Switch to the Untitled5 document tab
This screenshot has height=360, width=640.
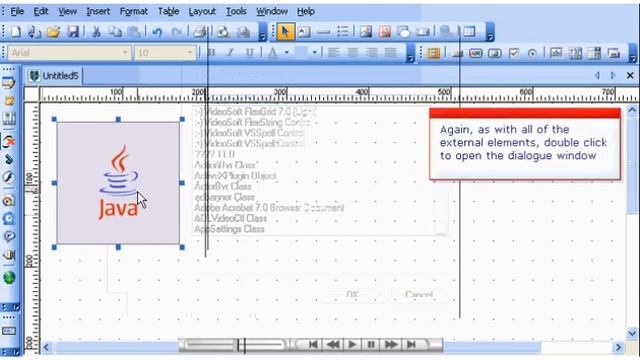(55, 76)
